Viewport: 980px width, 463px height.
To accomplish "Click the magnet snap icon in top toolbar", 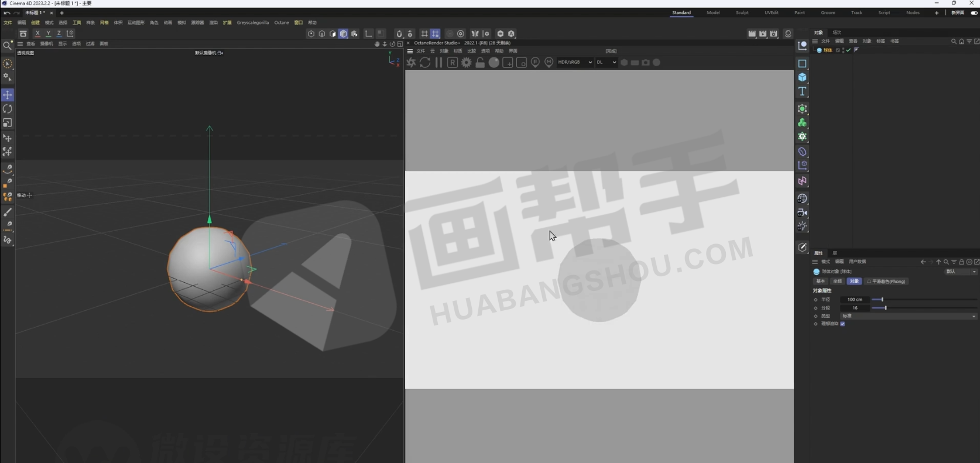I will [399, 34].
